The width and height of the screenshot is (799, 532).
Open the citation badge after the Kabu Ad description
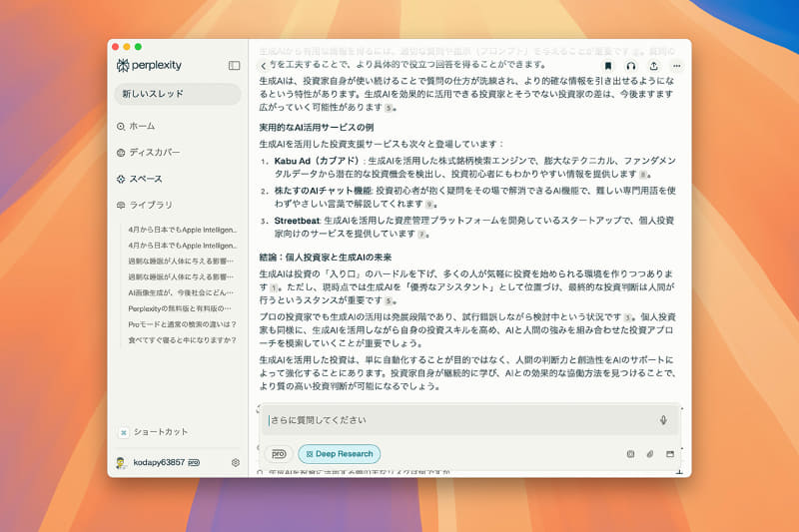pos(643,175)
